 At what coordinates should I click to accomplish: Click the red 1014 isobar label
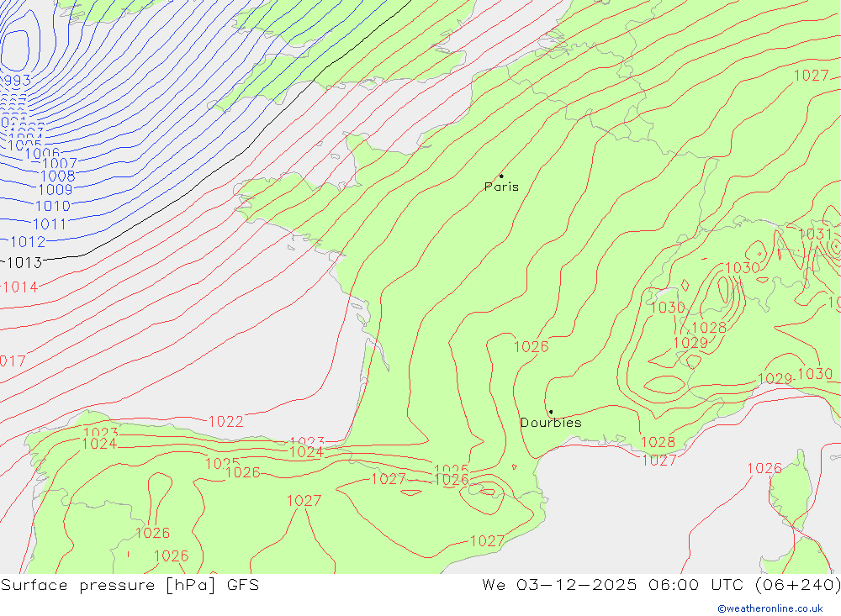pos(20,287)
